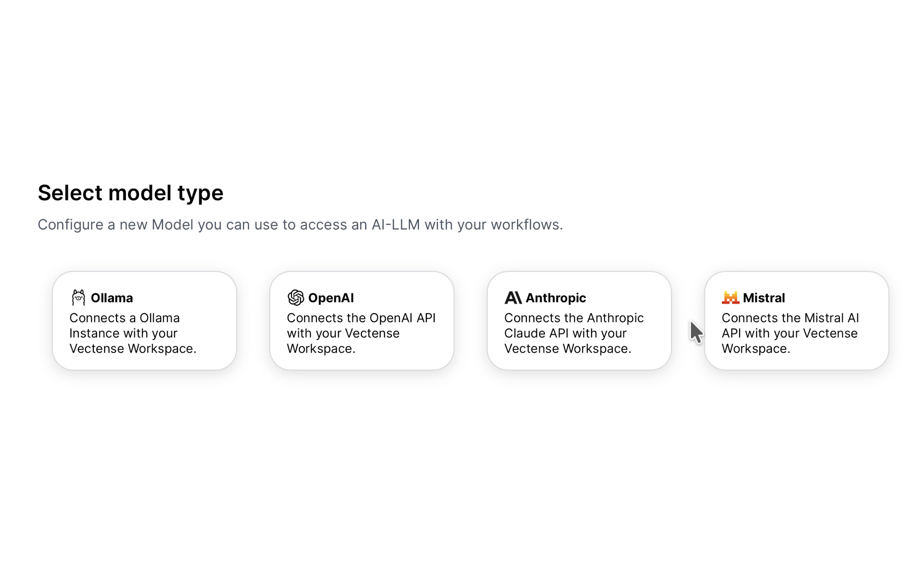Click the bold "Mistral" card title
Viewport: 924px width, 570px height.
[764, 298]
